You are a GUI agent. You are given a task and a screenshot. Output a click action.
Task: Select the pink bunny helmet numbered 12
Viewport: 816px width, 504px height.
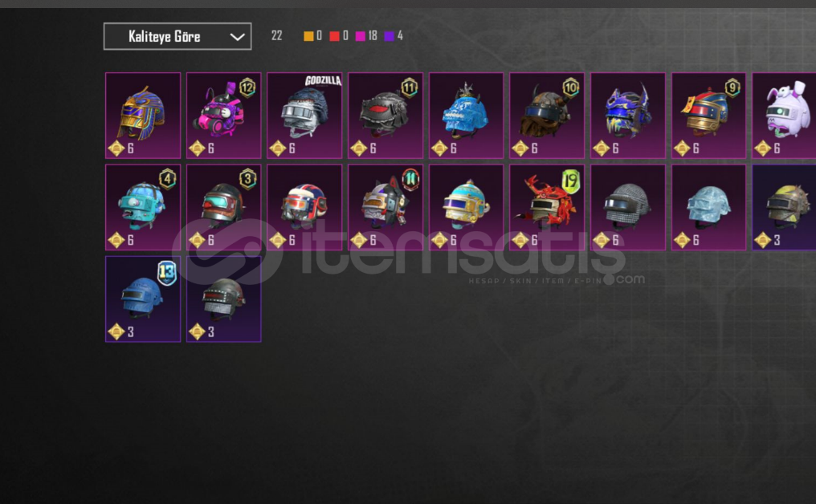(224, 116)
